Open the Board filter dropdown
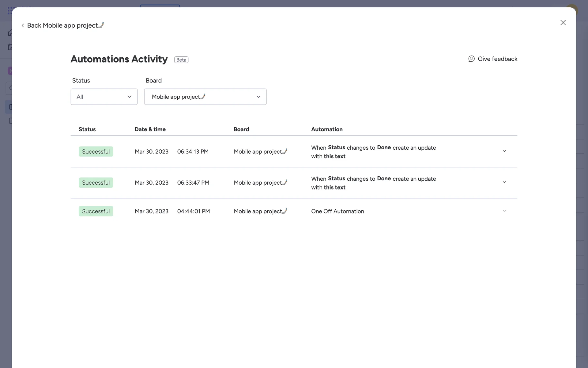The image size is (588, 368). 205,97
